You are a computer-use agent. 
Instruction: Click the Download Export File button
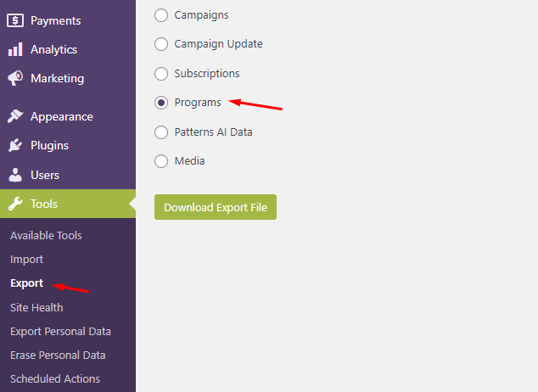(x=216, y=207)
